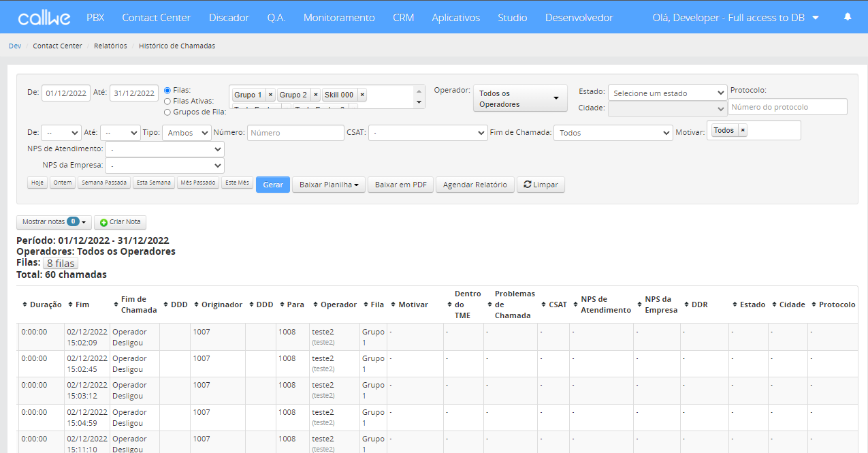Screen dimensions: 868x453
Task: Sort by Para column
Action: coord(291,304)
